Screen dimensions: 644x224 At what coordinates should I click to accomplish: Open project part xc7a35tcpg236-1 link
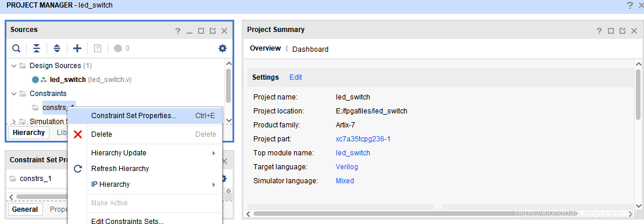[x=363, y=139]
